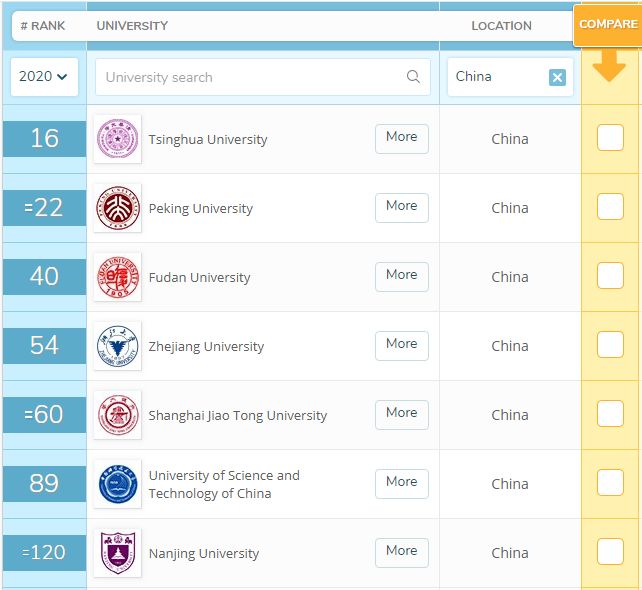This screenshot has height=590, width=642.
Task: Click the Shanghai Jiao Tong University logo
Action: click(117, 415)
